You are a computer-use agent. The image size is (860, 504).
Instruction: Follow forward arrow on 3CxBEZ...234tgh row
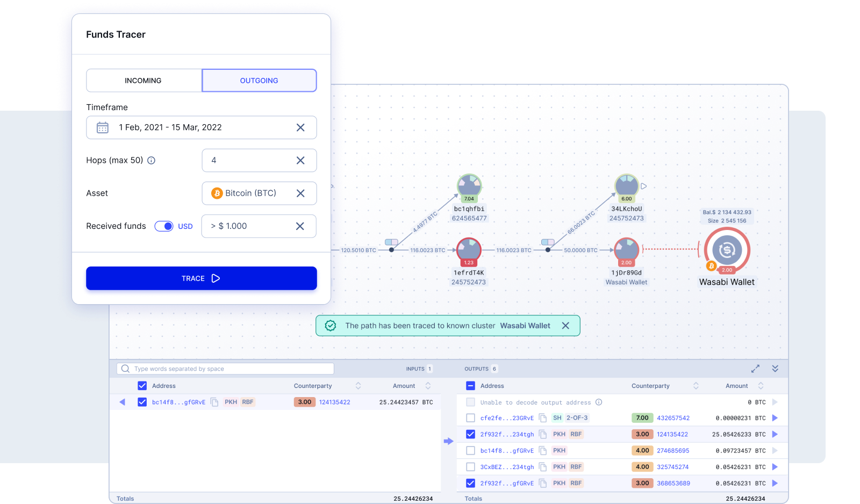click(775, 467)
